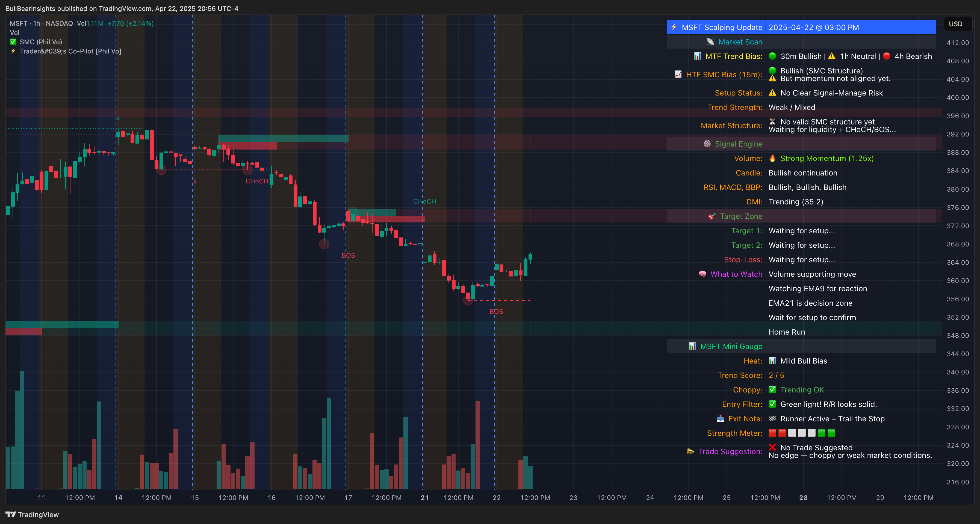Click the Target 1 Waiting for setup value

[x=802, y=230]
